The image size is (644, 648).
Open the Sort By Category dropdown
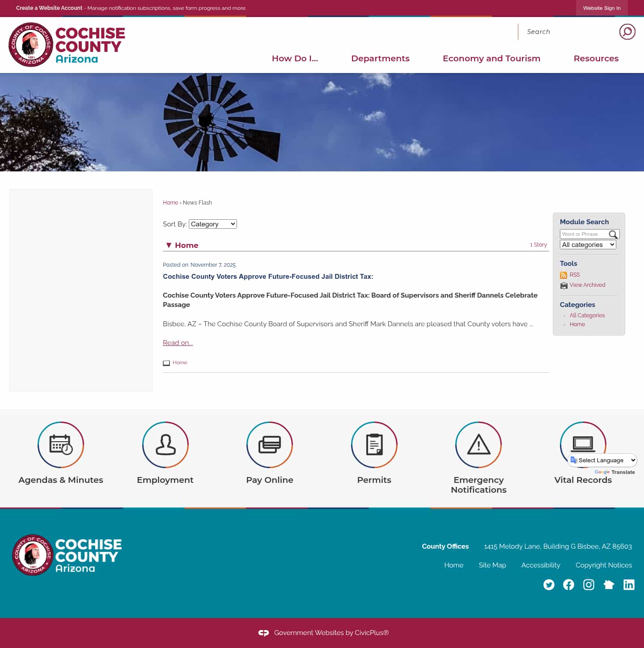[212, 224]
